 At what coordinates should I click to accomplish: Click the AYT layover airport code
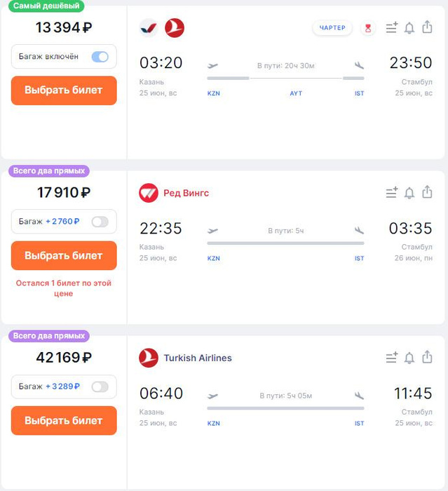point(296,93)
